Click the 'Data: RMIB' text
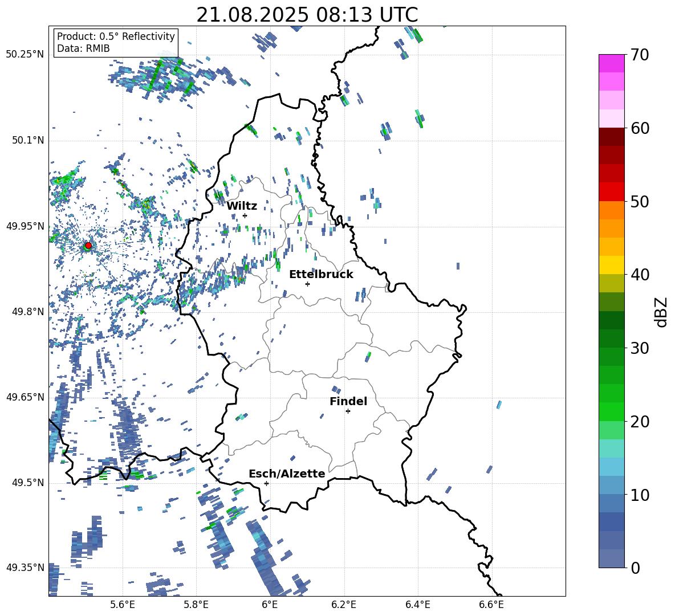 pyautogui.click(x=83, y=48)
